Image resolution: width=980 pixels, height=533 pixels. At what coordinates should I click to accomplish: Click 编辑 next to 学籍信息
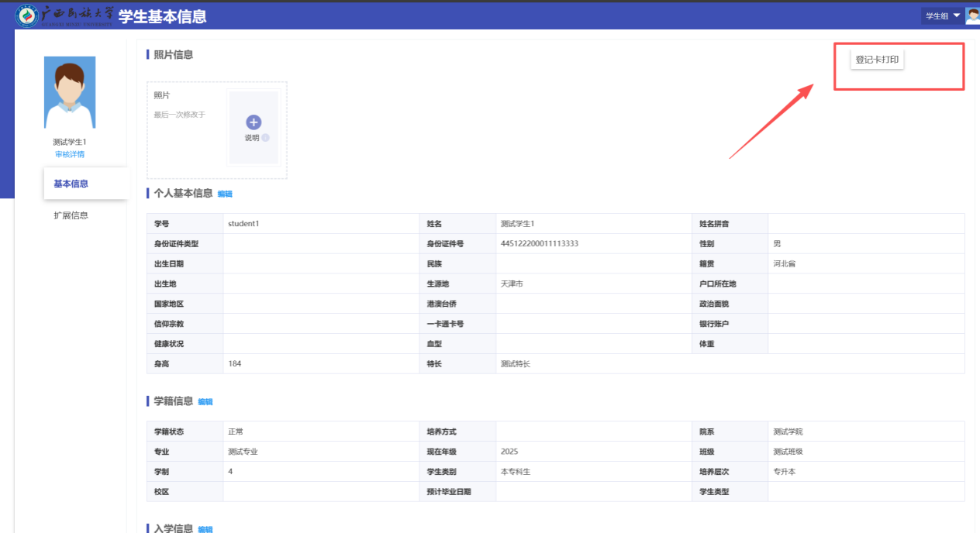click(205, 401)
